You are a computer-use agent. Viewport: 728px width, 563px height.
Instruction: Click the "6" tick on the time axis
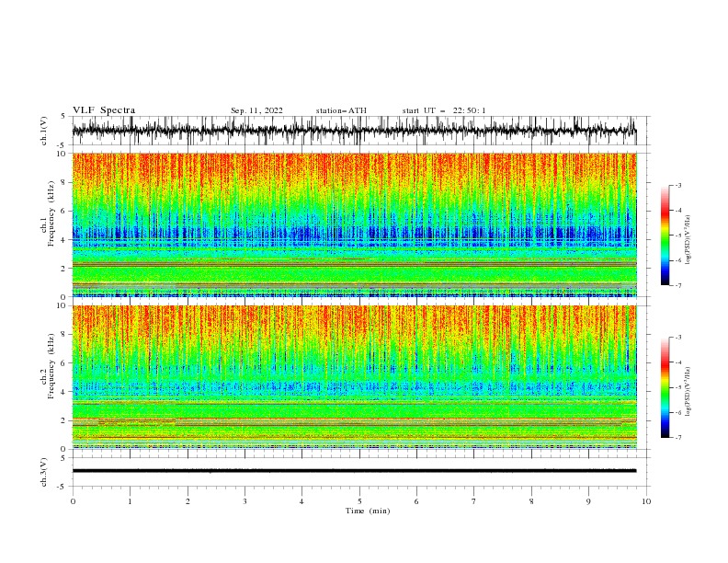coord(416,501)
